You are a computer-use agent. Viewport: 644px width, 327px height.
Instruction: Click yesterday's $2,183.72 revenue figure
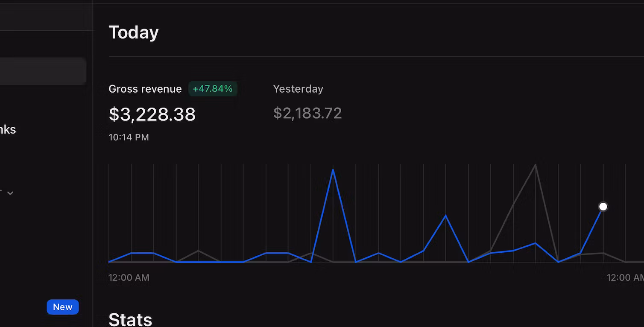click(x=307, y=113)
